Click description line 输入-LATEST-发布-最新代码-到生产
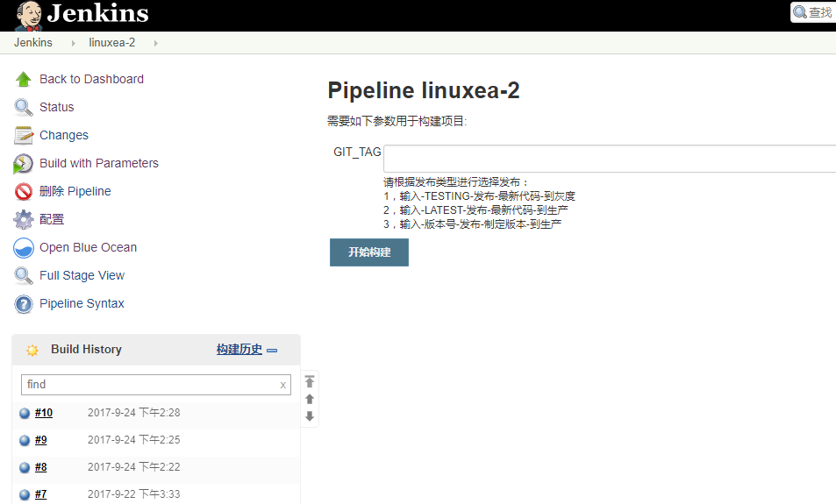The width and height of the screenshot is (836, 504). (483, 210)
